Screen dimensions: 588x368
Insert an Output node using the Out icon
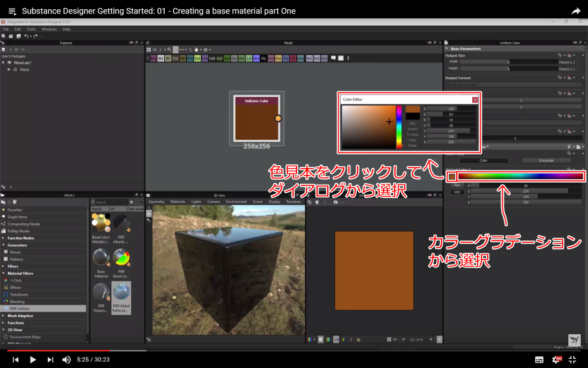point(324,59)
